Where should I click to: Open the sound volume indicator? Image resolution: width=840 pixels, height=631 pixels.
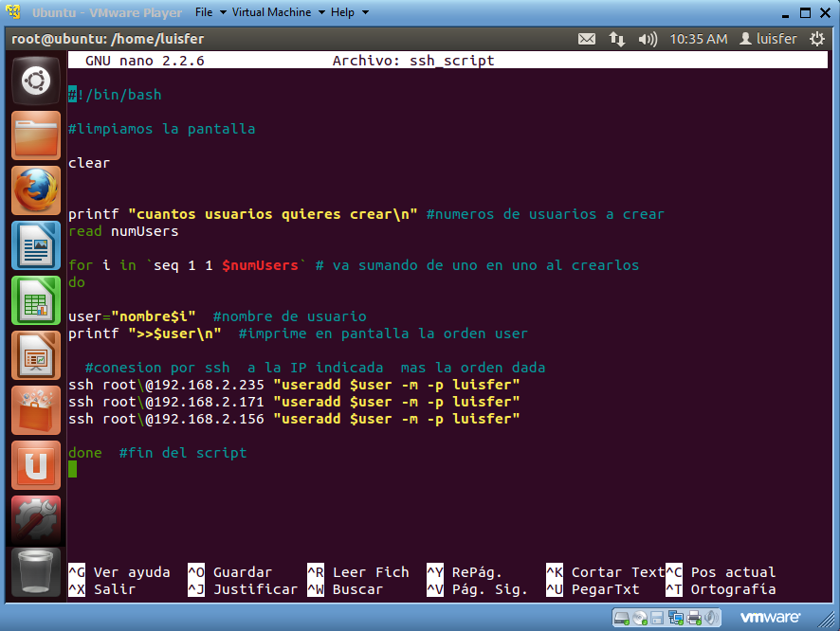(648, 39)
